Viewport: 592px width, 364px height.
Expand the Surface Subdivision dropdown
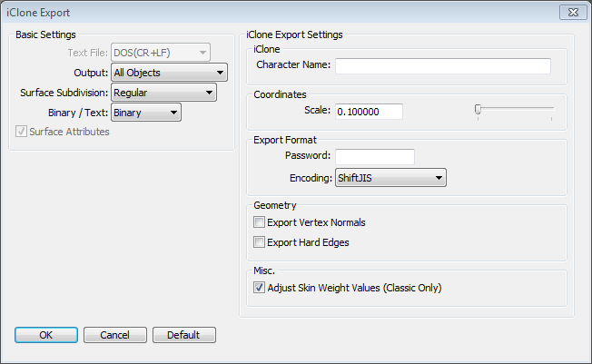[x=163, y=93]
